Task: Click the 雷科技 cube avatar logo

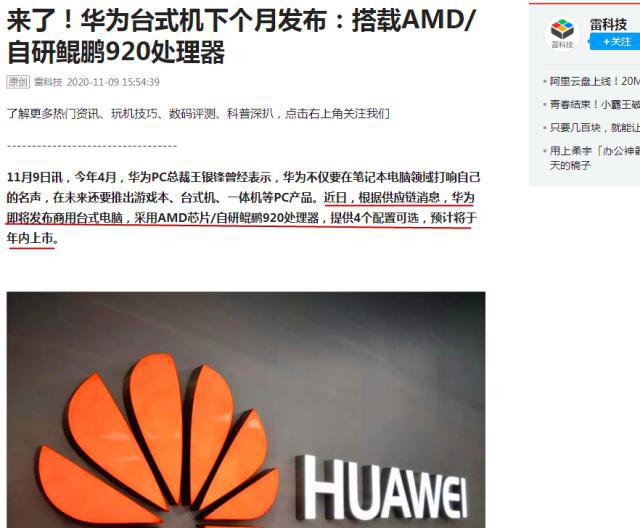Action: click(562, 33)
